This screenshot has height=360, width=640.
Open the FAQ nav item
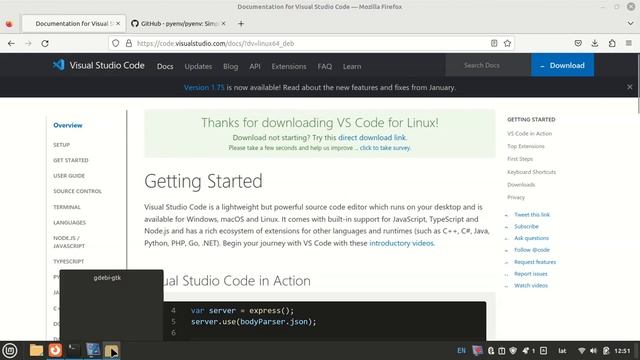tap(324, 66)
